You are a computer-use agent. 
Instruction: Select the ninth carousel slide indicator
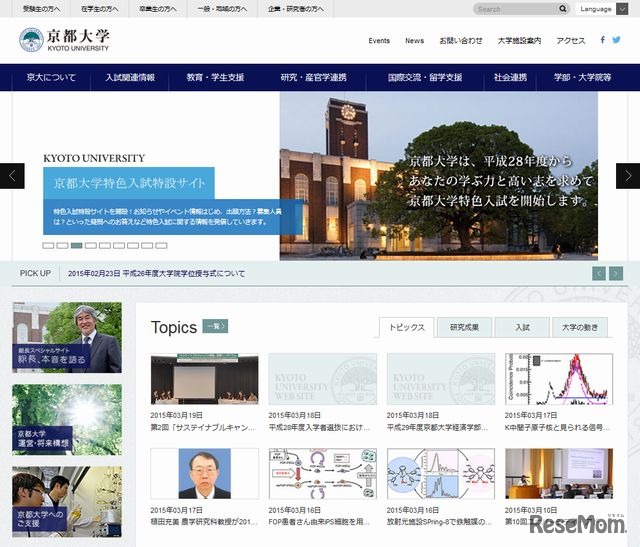(x=161, y=246)
